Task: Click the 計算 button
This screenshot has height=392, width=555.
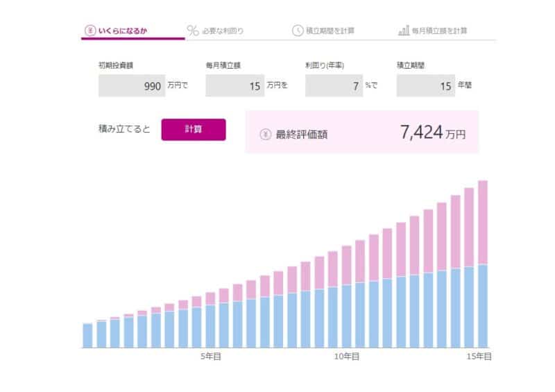Action: tap(194, 130)
